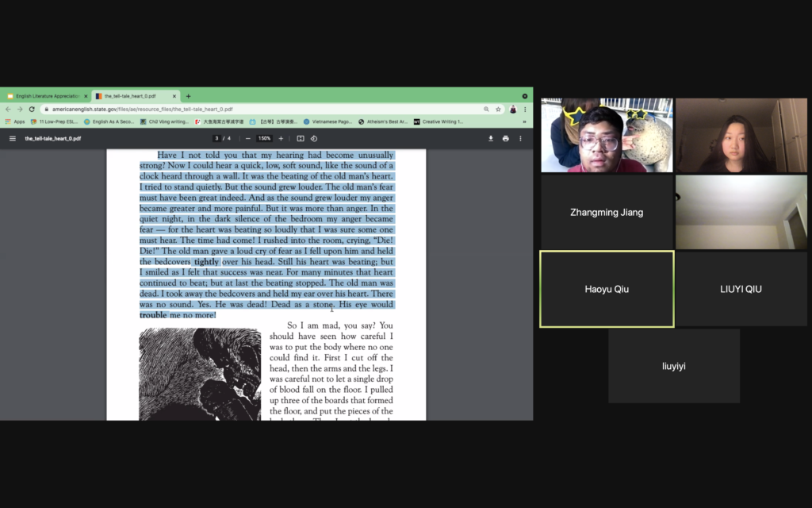Select the liuyiyi participant tile
Viewport: 812px width, 508px height.
click(x=674, y=366)
